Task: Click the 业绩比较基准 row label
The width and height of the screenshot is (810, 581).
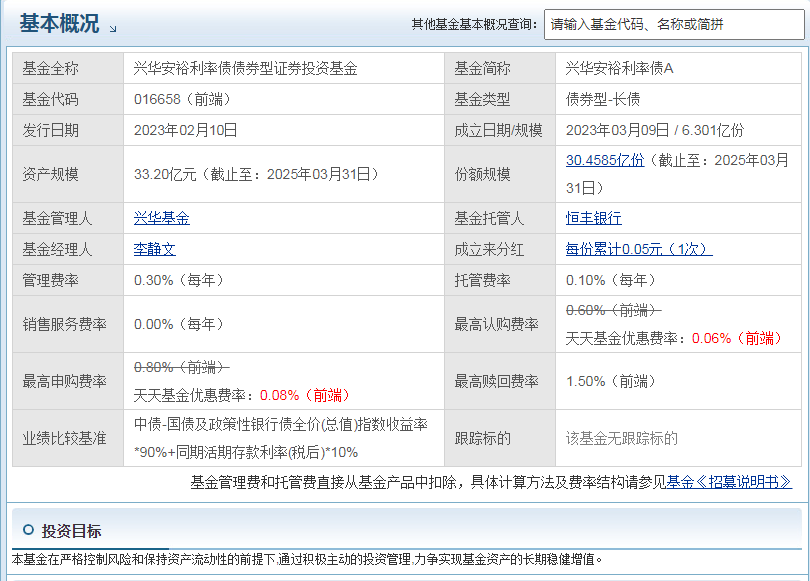Action: coord(65,438)
